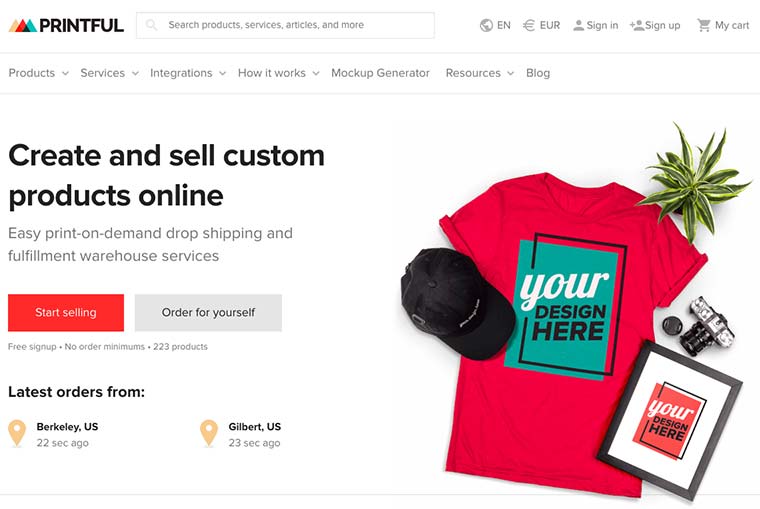Open the Resources dropdown
760x509 pixels.
click(479, 73)
